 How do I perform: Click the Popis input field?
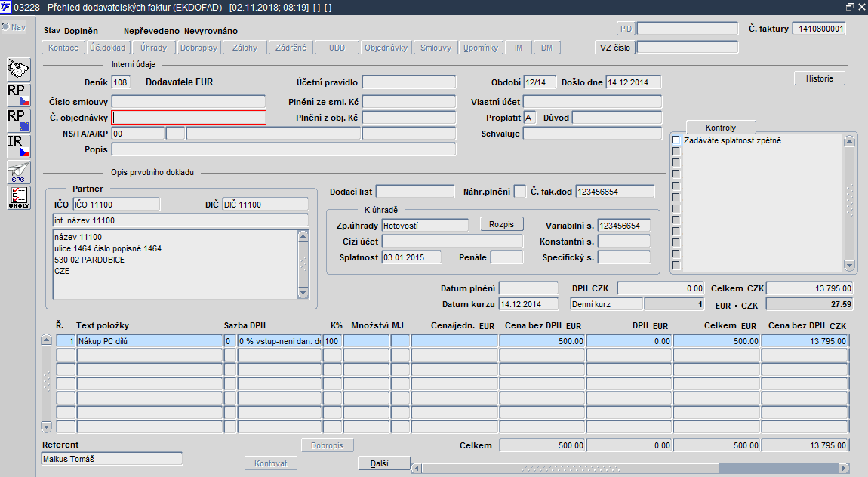(x=284, y=149)
